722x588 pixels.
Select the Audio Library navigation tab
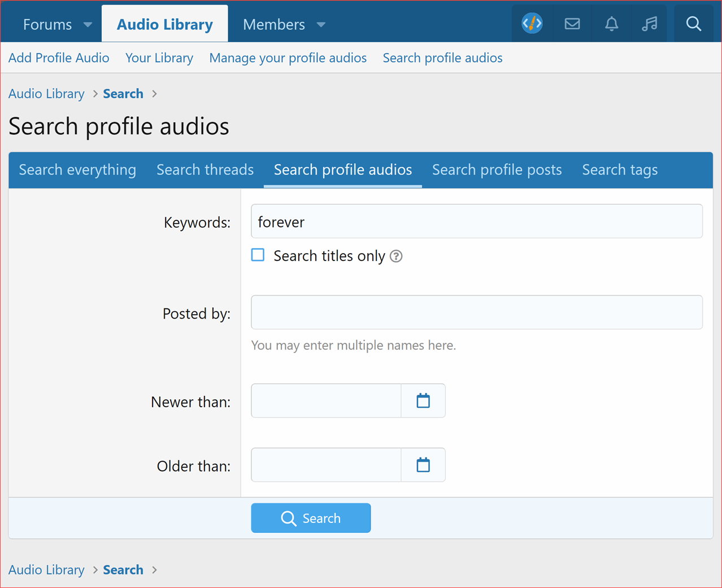[164, 24]
